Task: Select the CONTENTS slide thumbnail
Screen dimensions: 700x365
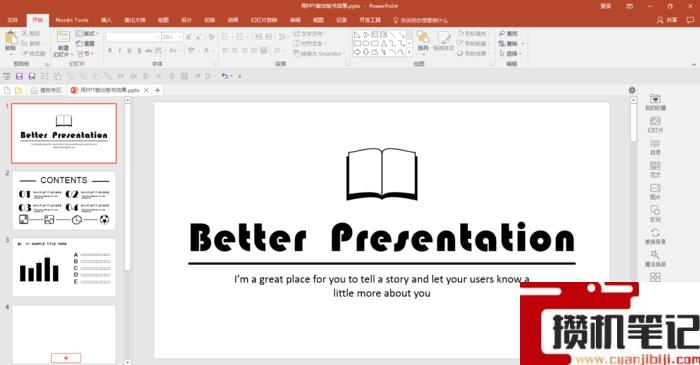Action: pos(64,201)
